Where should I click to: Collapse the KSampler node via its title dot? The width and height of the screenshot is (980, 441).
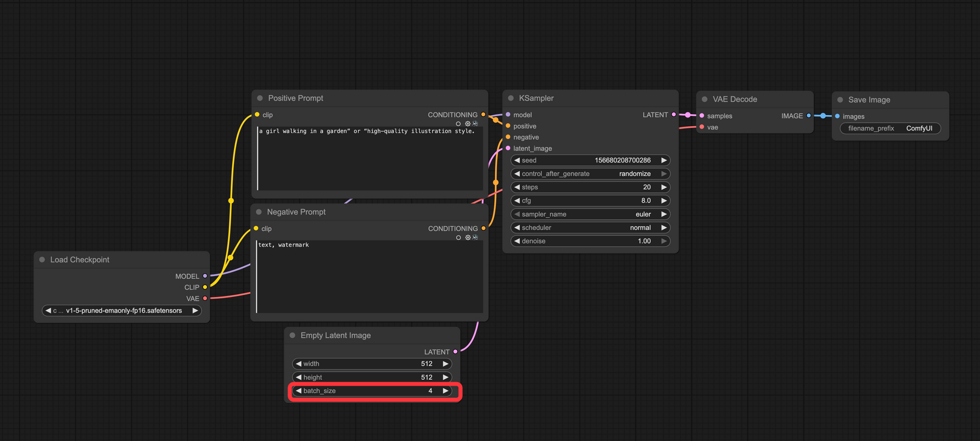[x=511, y=98]
